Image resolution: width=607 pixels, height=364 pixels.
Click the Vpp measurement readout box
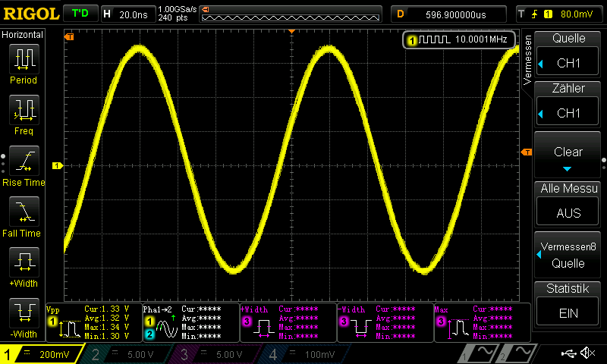[93, 322]
